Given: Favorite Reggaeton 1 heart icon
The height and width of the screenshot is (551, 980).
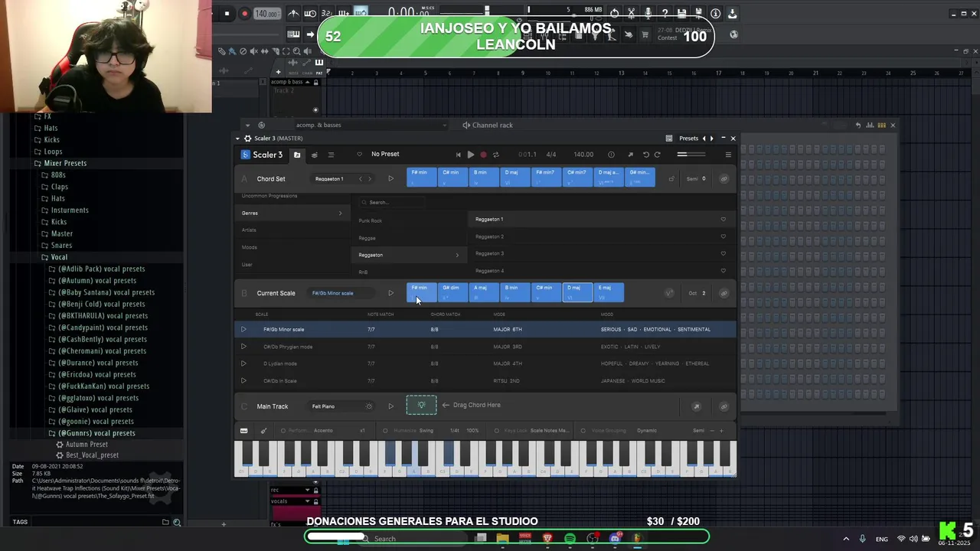Looking at the screenshot, I should (723, 220).
